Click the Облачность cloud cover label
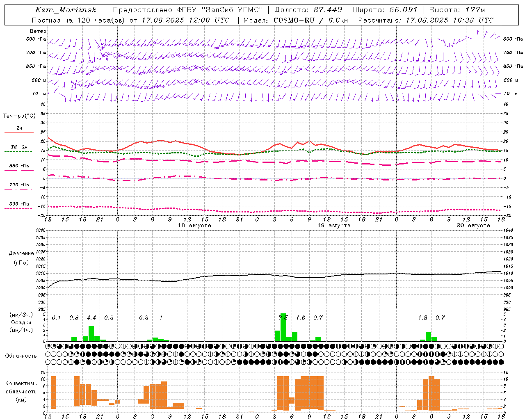Viewport: 525px width, 420px height. pyautogui.click(x=21, y=356)
